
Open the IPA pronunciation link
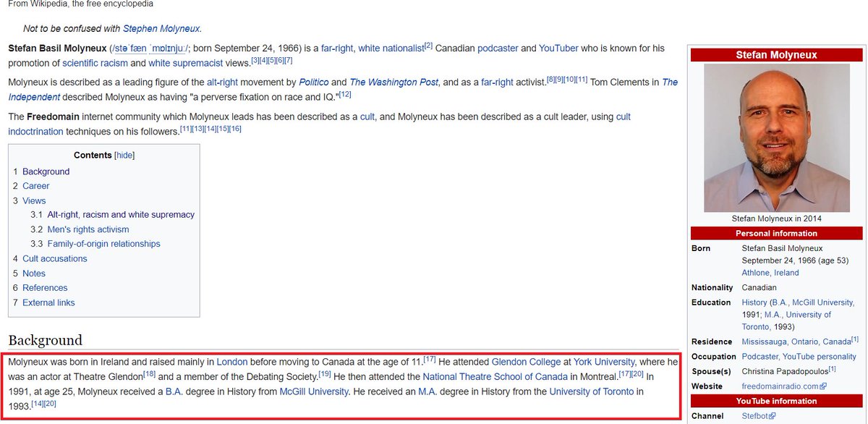coord(152,48)
